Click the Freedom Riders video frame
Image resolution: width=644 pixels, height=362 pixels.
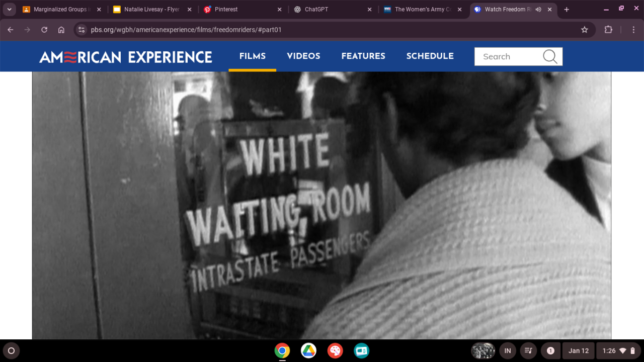pyautogui.click(x=322, y=206)
